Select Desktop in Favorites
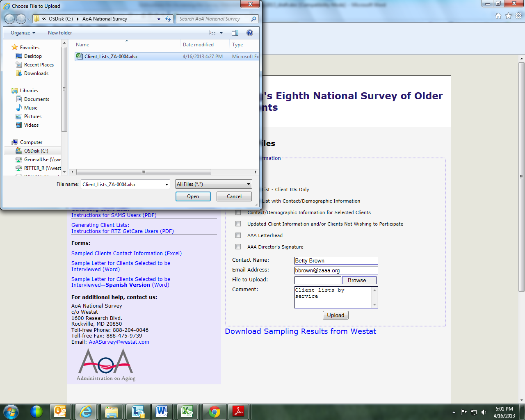 point(33,56)
